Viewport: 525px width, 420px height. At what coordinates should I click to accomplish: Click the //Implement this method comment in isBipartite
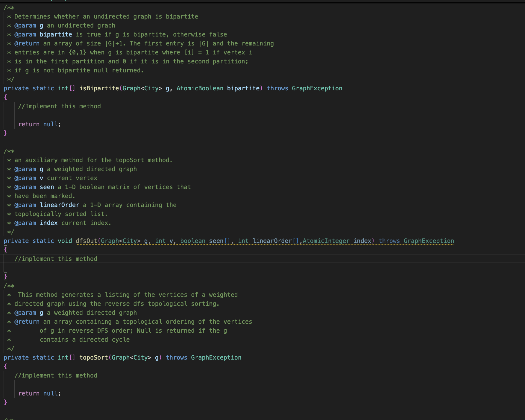(x=60, y=106)
